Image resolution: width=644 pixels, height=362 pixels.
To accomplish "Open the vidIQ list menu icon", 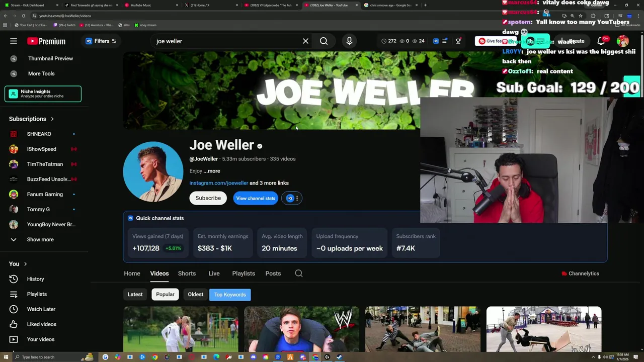I will point(444,41).
